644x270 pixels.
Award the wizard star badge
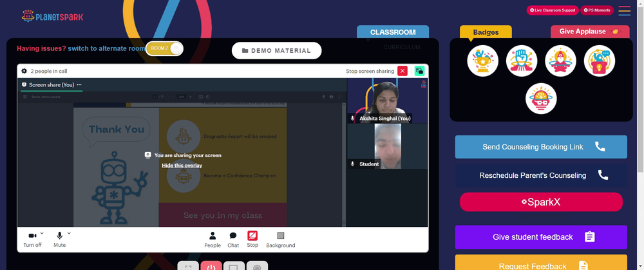[x=560, y=61]
